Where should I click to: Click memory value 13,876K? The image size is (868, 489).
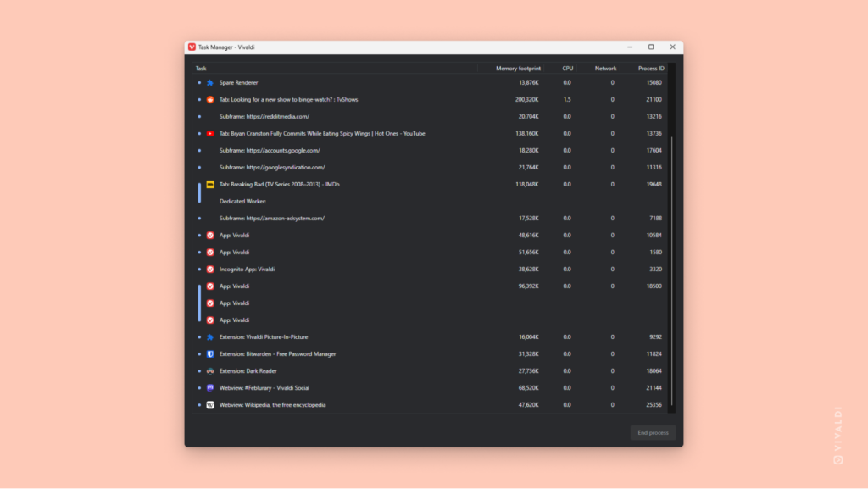[x=529, y=83]
